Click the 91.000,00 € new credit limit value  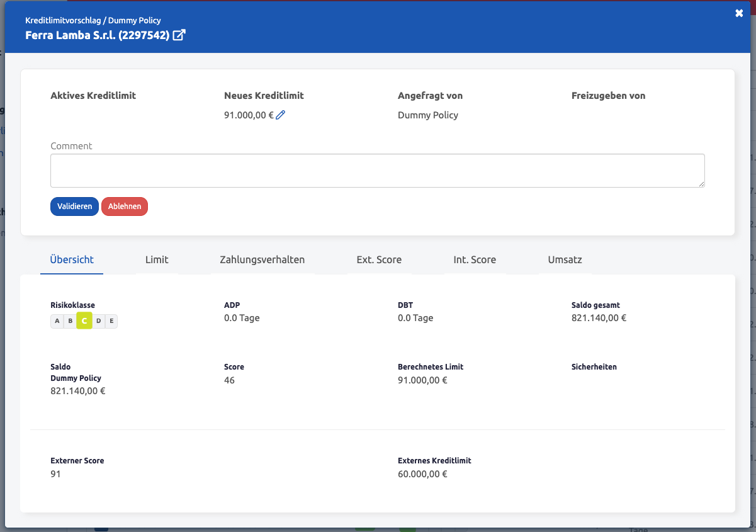tap(249, 115)
